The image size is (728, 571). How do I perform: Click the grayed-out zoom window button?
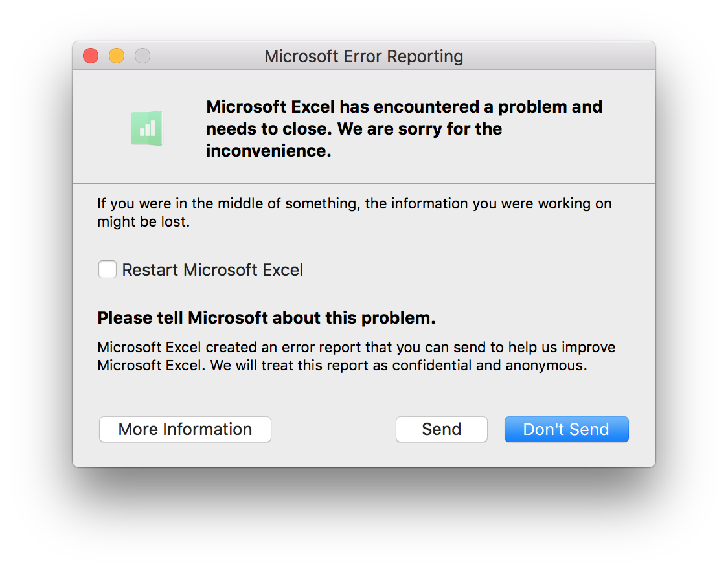click(x=142, y=56)
